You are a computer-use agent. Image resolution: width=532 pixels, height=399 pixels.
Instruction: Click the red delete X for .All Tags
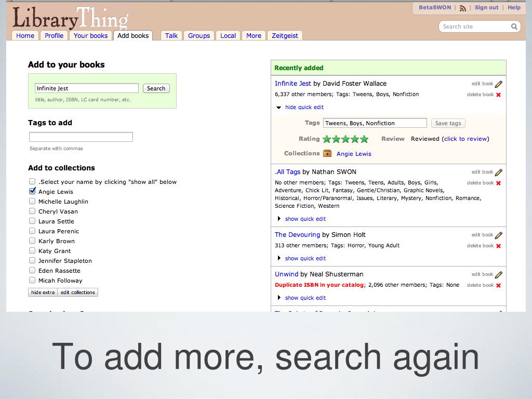coord(498,183)
